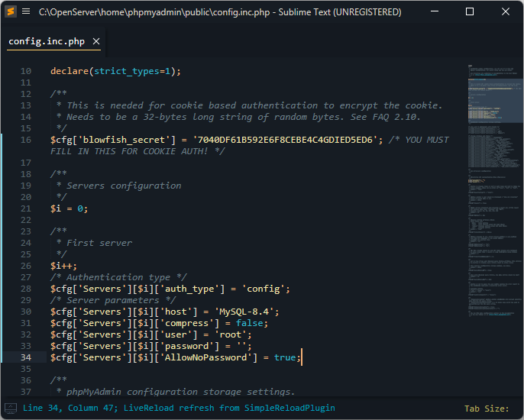Viewport: 524px width, 420px height.
Task: Click line number 34 in the gutter
Action: coord(26,357)
